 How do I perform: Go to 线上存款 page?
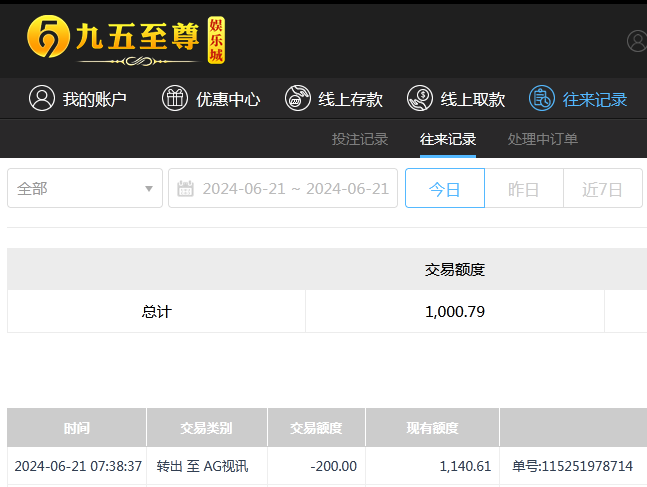[x=334, y=99]
